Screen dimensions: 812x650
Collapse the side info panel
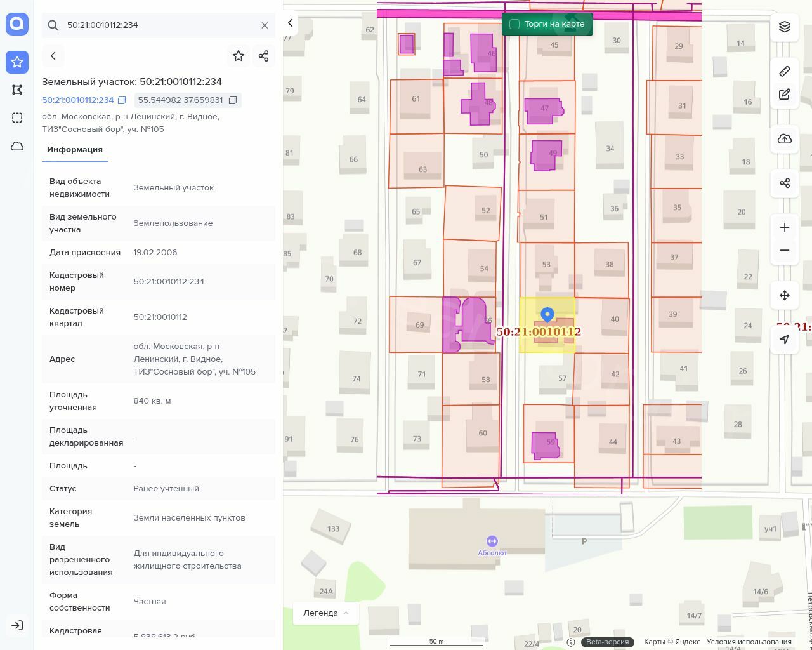pyautogui.click(x=291, y=23)
